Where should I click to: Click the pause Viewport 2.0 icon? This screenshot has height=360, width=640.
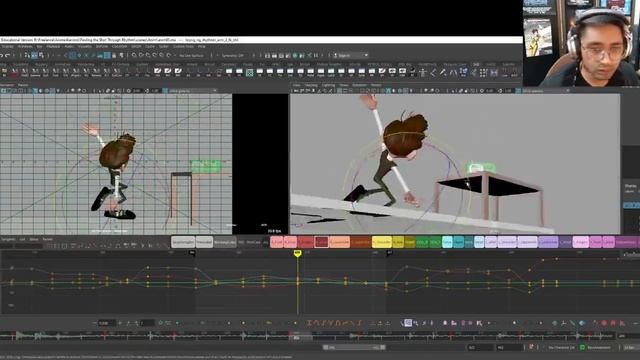pos(316,55)
